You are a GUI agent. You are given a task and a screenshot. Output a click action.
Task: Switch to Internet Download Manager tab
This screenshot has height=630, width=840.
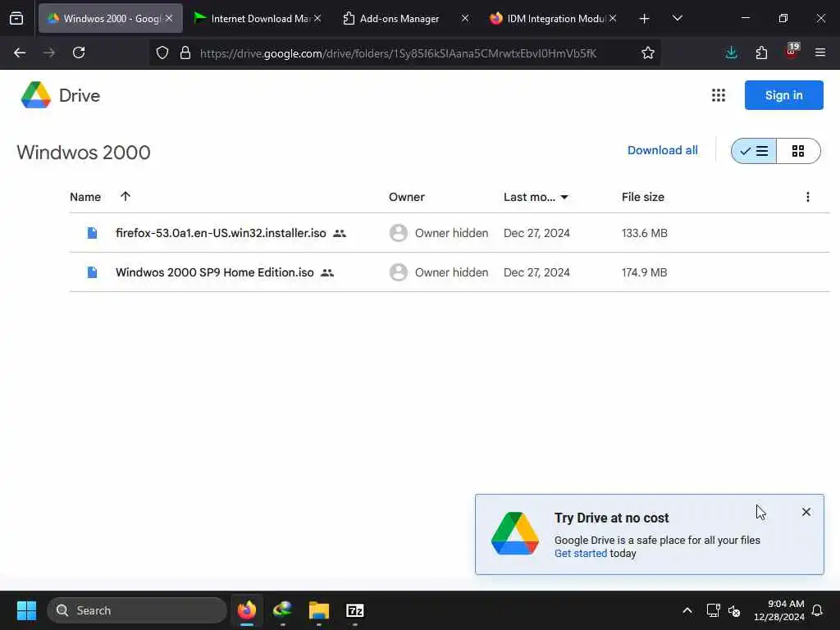[x=258, y=18]
